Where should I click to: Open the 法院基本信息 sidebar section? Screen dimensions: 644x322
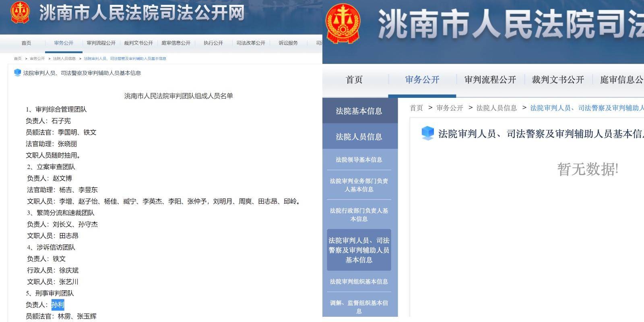tap(359, 111)
